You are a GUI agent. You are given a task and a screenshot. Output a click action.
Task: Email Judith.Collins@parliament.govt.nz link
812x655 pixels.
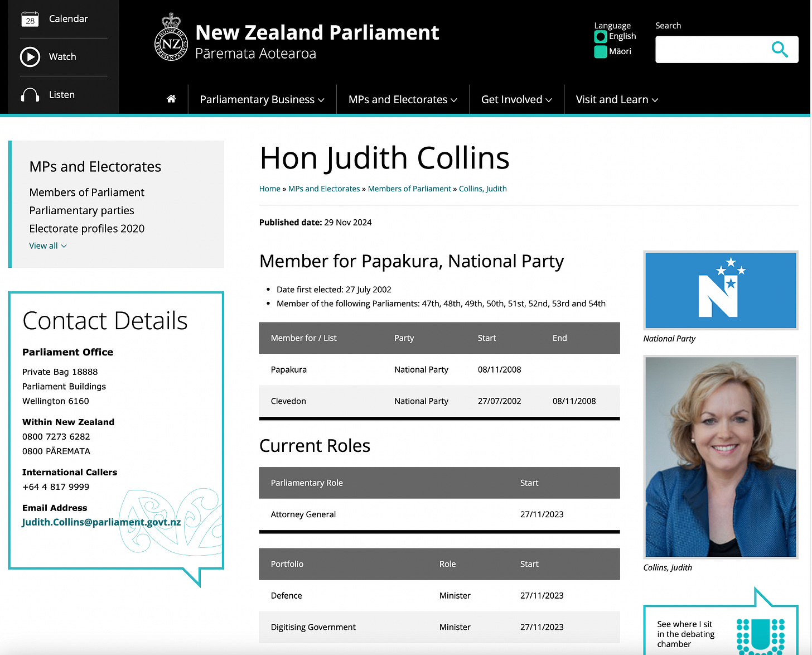[x=101, y=522]
